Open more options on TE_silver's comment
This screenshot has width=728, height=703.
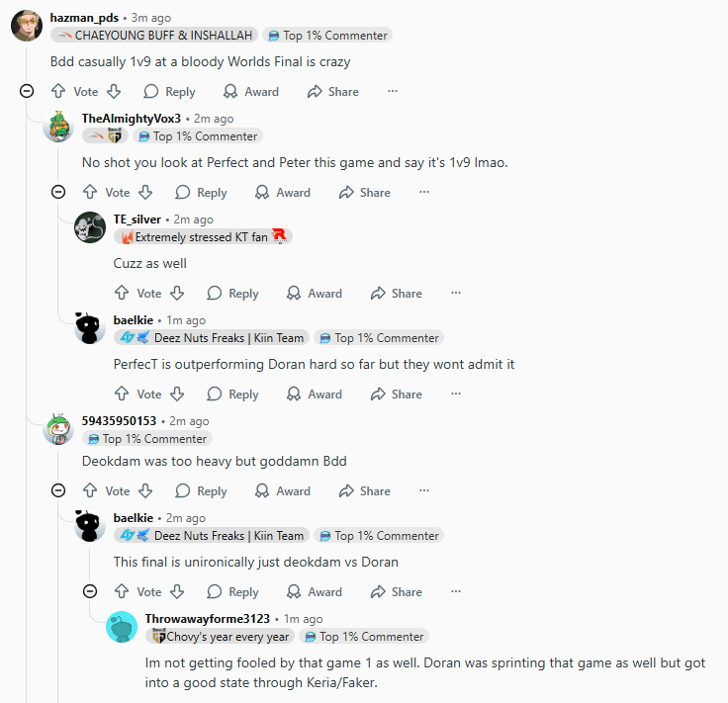(x=456, y=293)
